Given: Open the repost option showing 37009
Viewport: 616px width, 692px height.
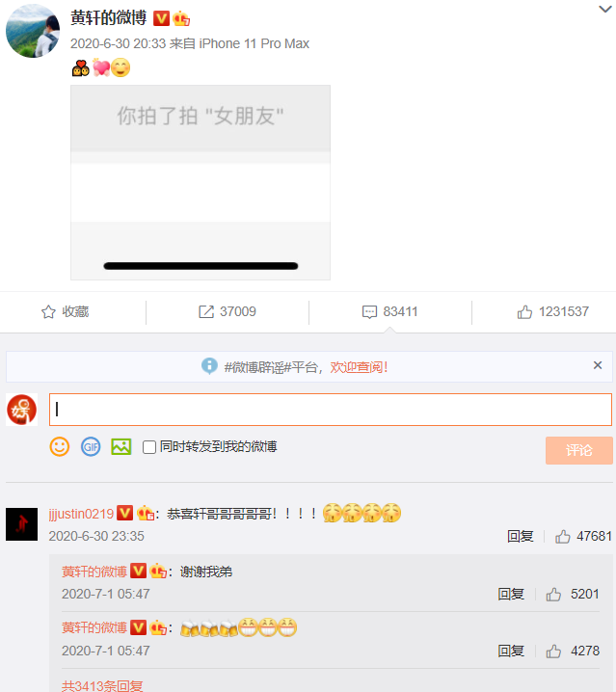Looking at the screenshot, I should (227, 311).
